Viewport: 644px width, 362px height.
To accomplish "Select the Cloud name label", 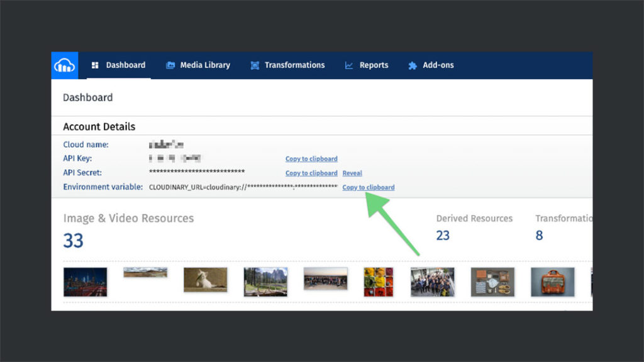I will click(86, 145).
